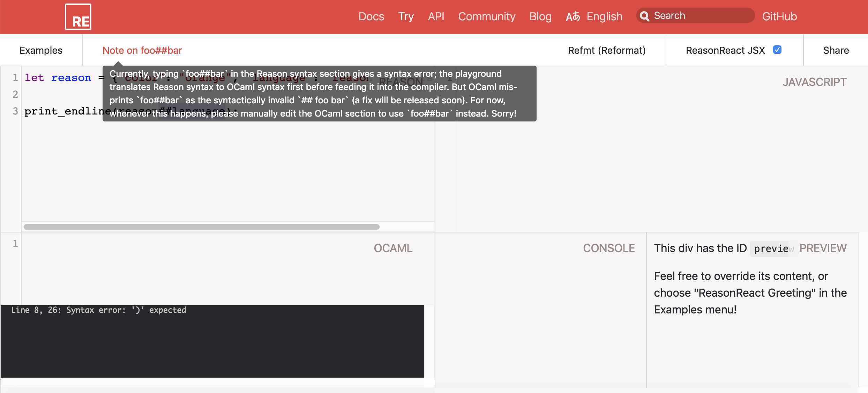This screenshot has height=393, width=868.
Task: Visit the Blog link
Action: point(540,16)
